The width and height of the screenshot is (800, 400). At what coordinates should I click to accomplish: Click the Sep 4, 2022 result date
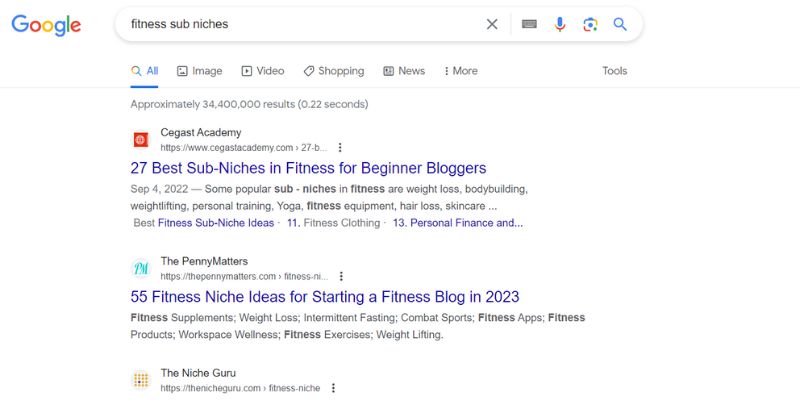(159, 189)
